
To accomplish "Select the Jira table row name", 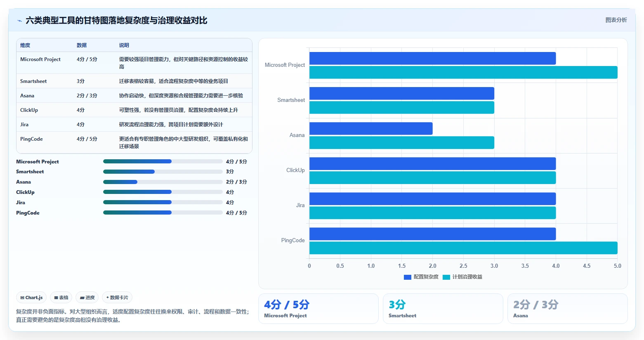I will click(24, 125).
